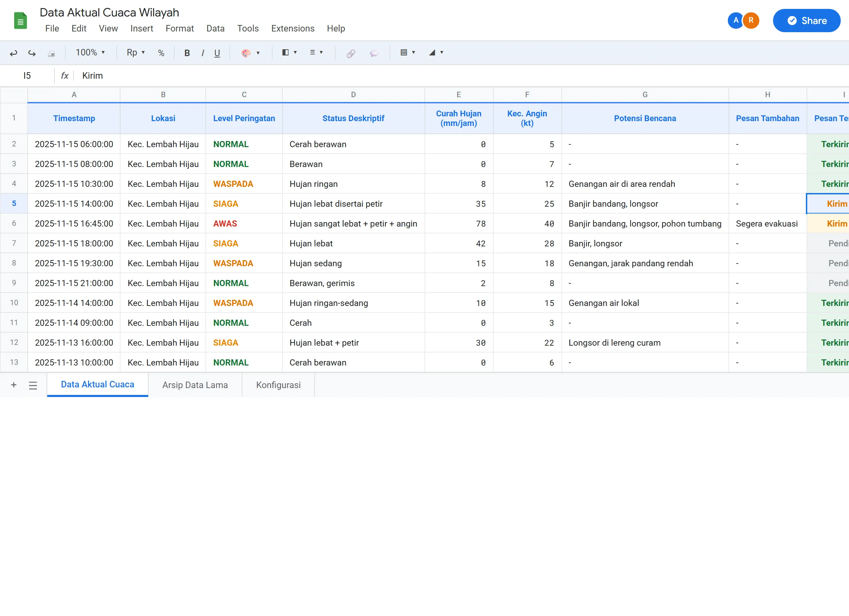Click the print icon in toolbar

click(51, 53)
